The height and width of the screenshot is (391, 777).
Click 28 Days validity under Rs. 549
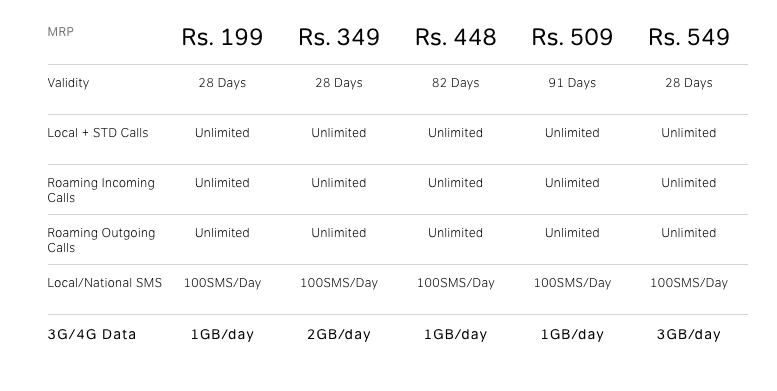pyautogui.click(x=689, y=83)
